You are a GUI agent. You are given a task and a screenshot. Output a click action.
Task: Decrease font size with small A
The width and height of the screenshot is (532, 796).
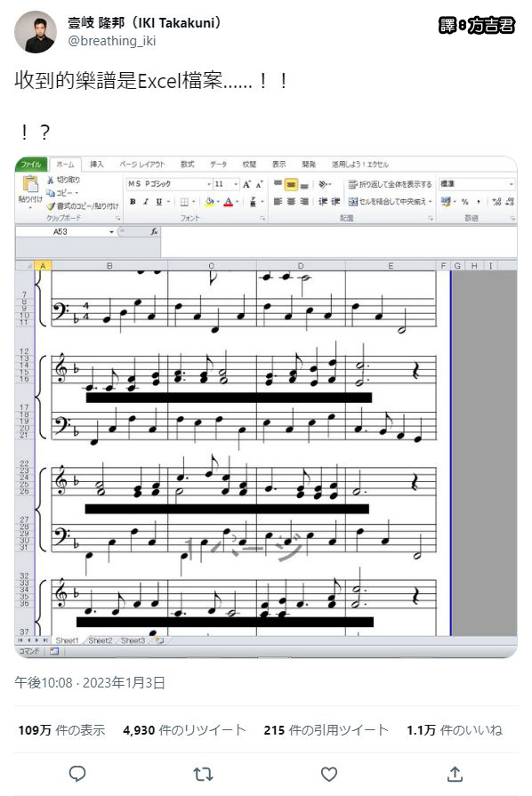(x=258, y=184)
